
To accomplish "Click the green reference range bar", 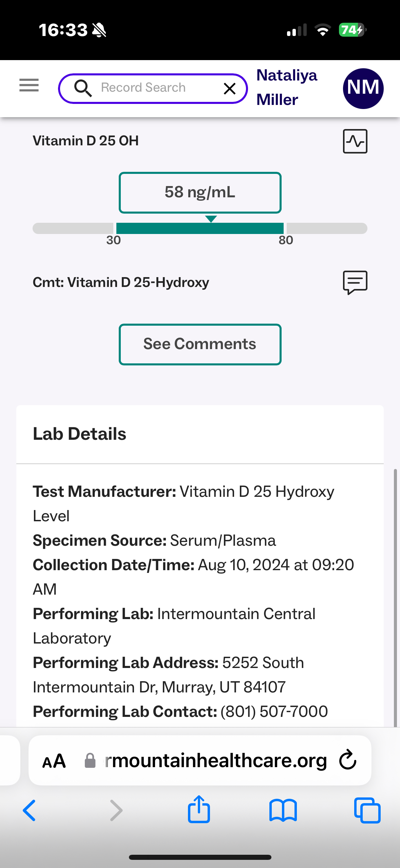I will (x=200, y=228).
